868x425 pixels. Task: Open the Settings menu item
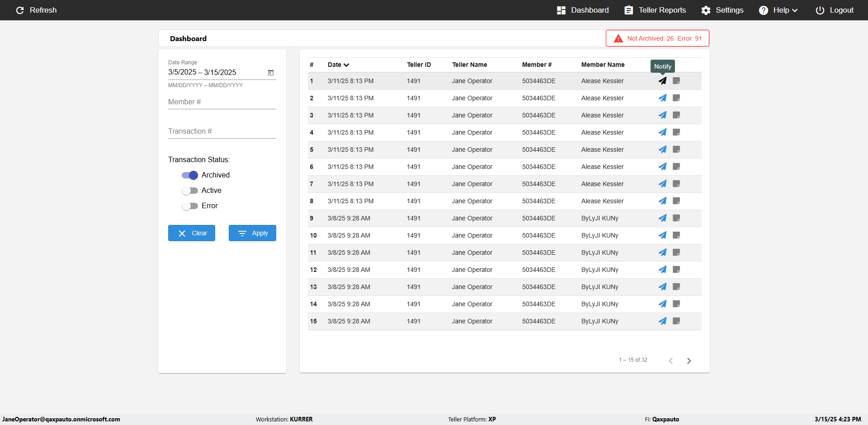point(722,10)
